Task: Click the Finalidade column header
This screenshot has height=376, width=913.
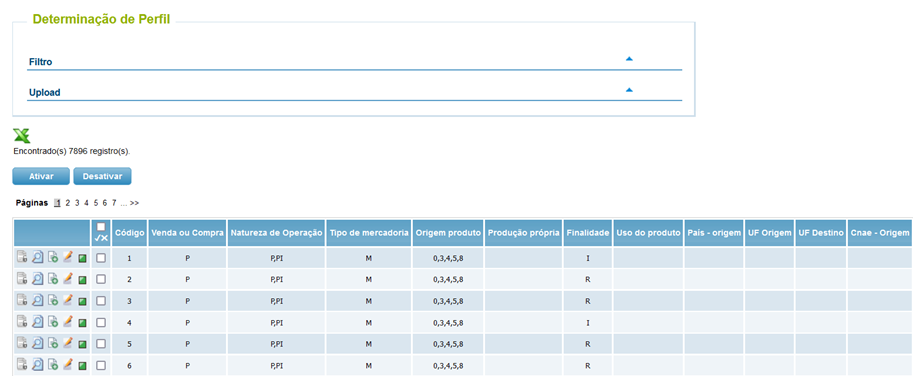Action: click(588, 233)
